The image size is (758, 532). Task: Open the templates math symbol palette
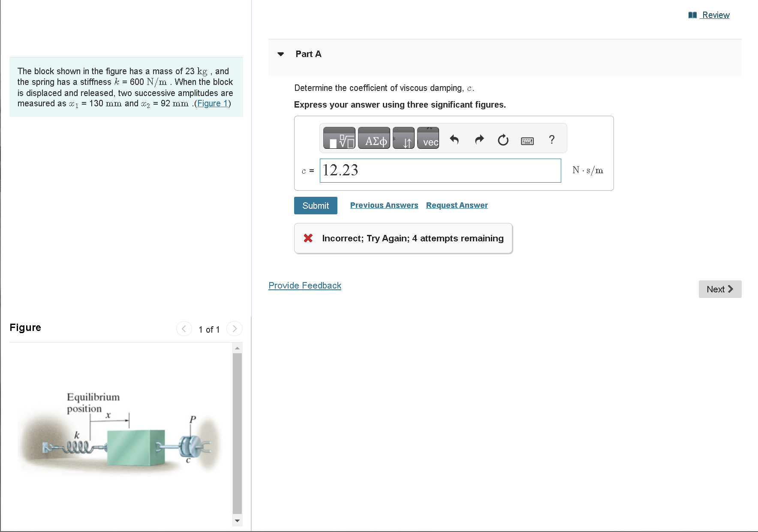(x=339, y=138)
